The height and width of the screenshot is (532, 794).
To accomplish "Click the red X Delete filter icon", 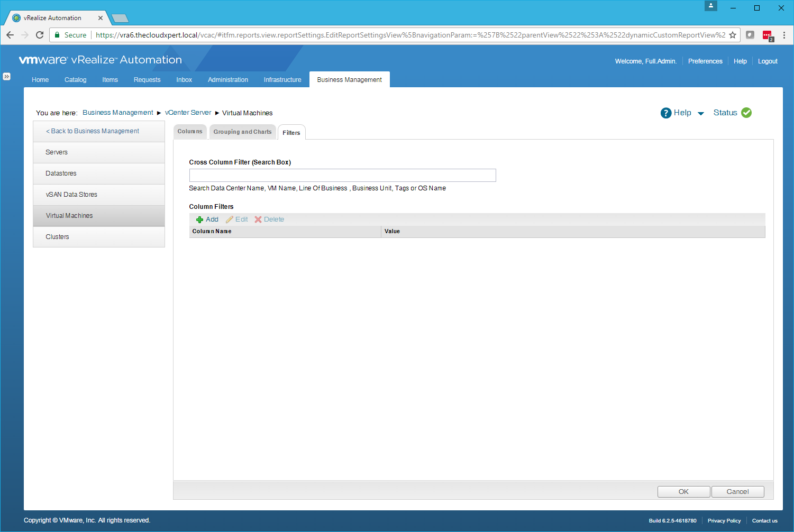I will [258, 219].
